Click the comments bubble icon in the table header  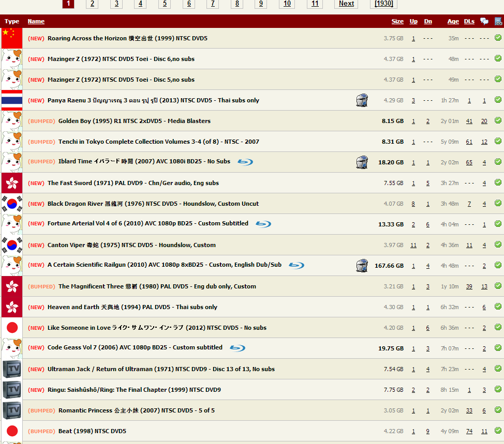coord(484,21)
